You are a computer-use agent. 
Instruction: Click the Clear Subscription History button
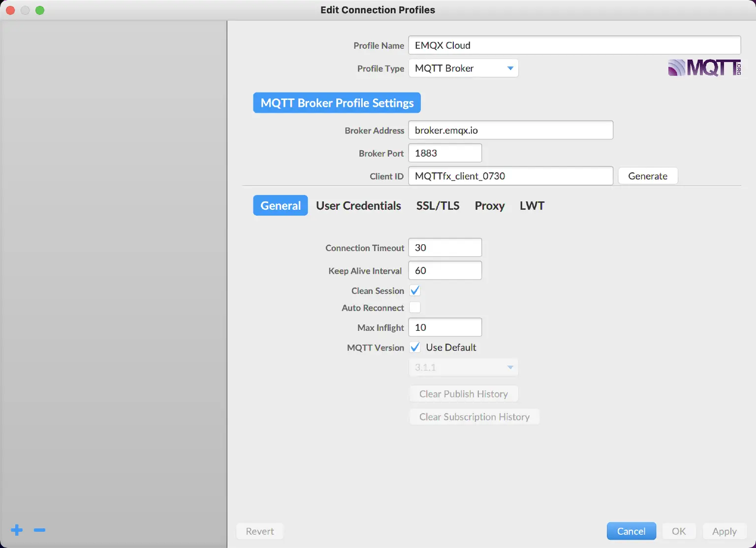474,417
